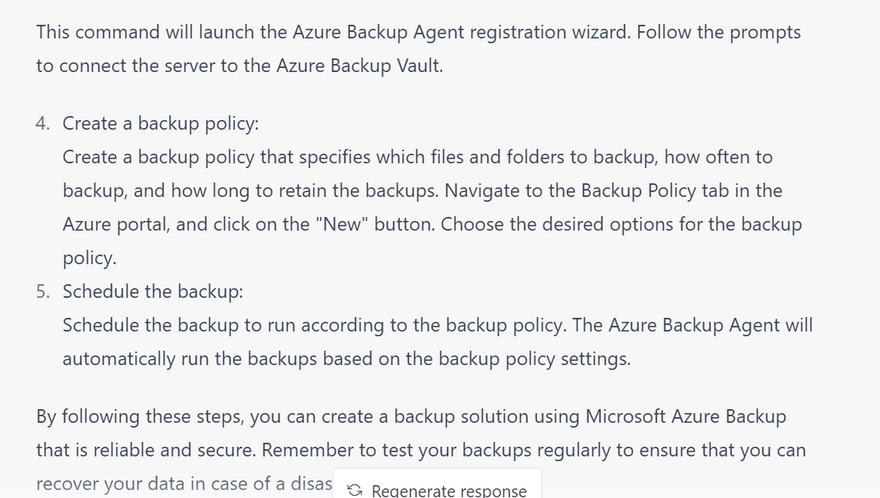
Task: Click the "Schedule the backup:" step heading
Action: pos(152,292)
